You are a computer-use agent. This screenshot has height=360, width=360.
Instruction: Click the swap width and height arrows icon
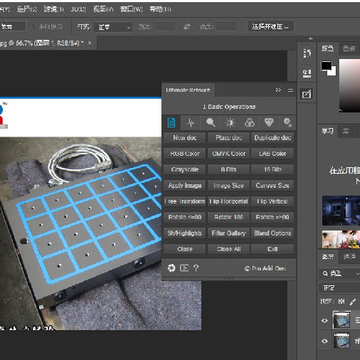[x=187, y=27]
